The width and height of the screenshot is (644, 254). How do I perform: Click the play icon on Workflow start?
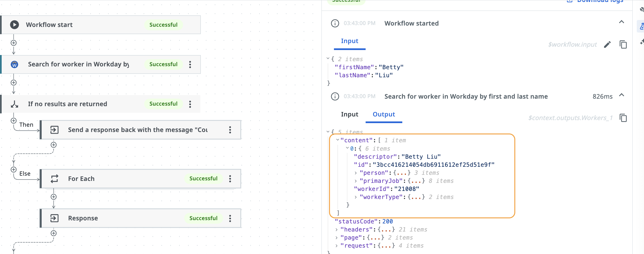point(14,24)
